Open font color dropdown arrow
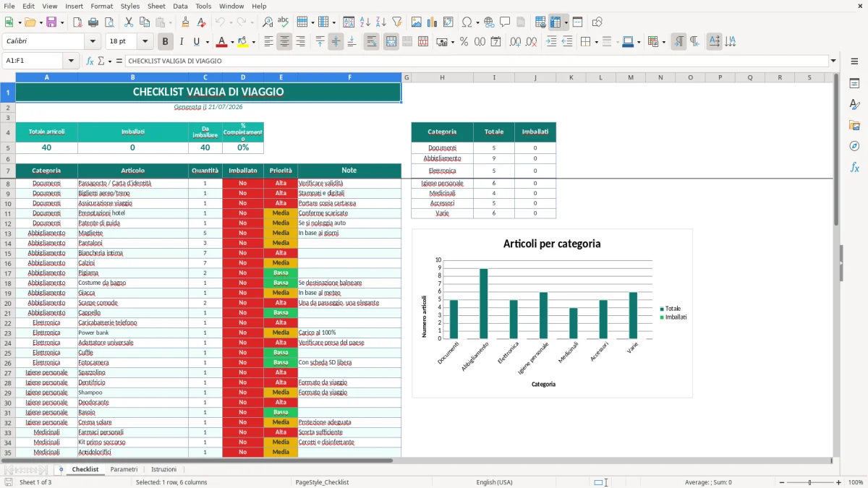This screenshot has height=488, width=868. tap(233, 42)
